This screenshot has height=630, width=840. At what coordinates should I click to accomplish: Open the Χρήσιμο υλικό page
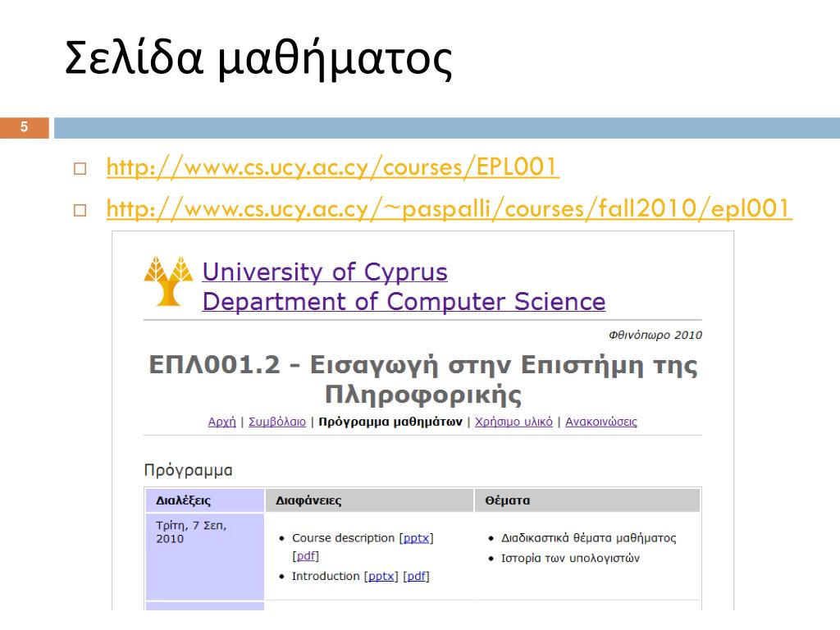(514, 422)
